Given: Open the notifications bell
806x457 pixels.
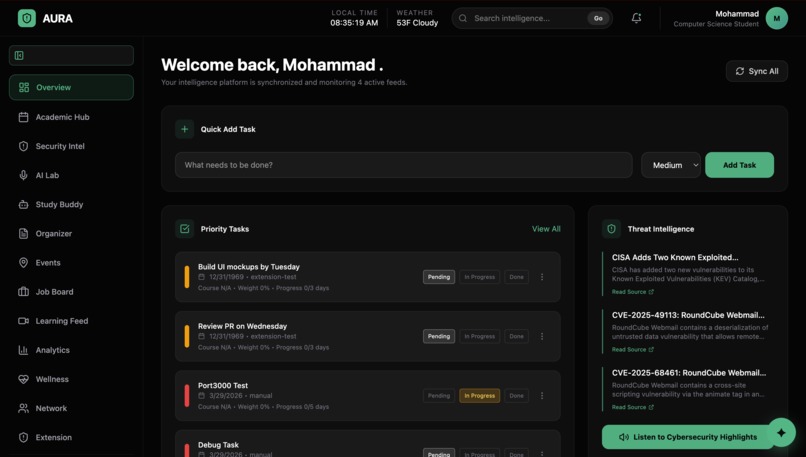Looking at the screenshot, I should click(x=636, y=18).
